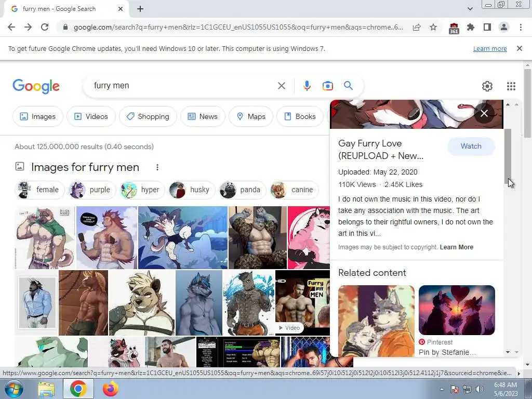This screenshot has height=399, width=532.
Task: Open the Windows Start menu
Action: click(x=14, y=389)
